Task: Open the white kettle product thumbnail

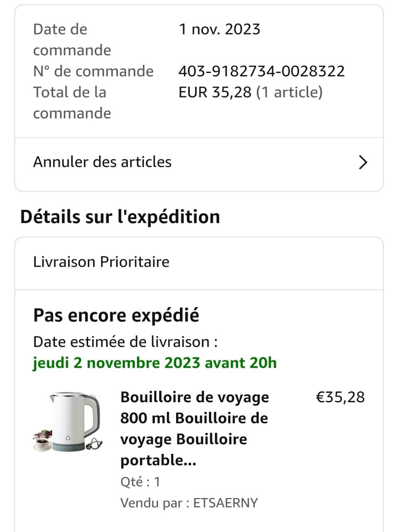Action: (x=69, y=421)
